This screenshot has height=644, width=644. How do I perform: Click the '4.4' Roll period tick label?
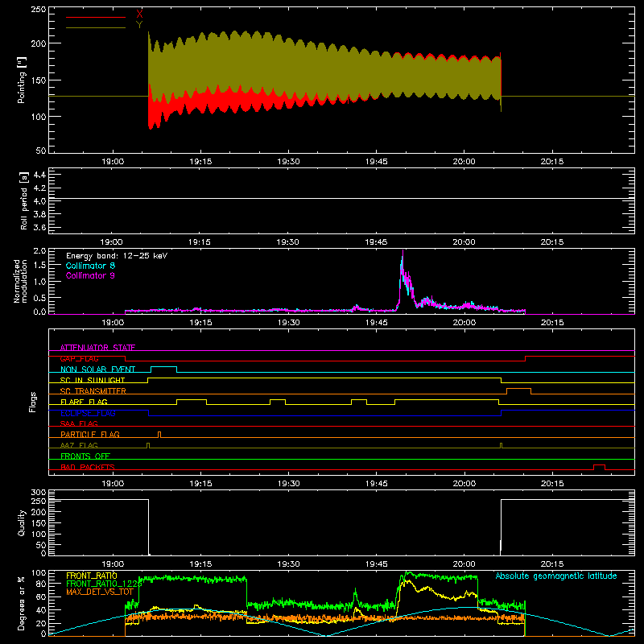[39, 175]
